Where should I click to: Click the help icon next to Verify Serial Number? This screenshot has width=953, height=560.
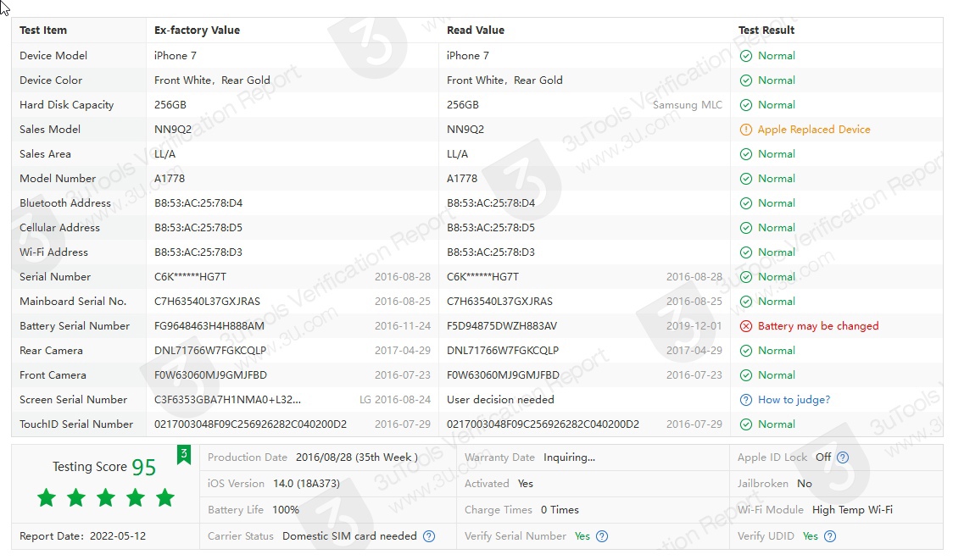(x=602, y=536)
